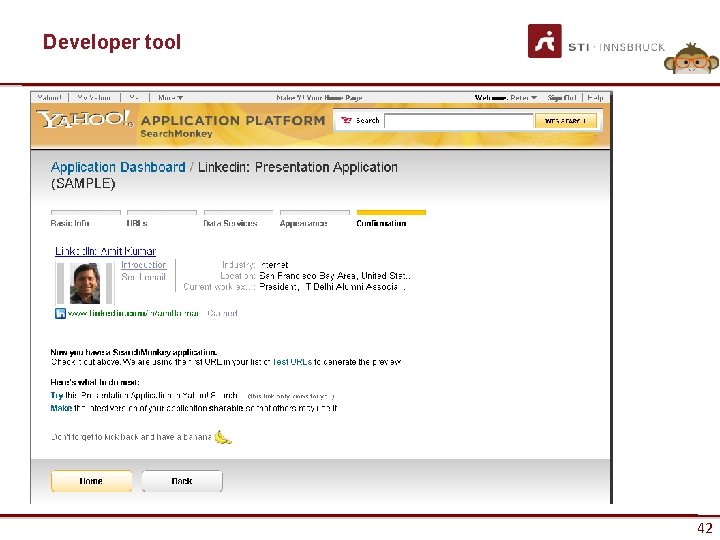Click the My Yahoo! link in top bar
The height and width of the screenshot is (540, 720).
(94, 98)
